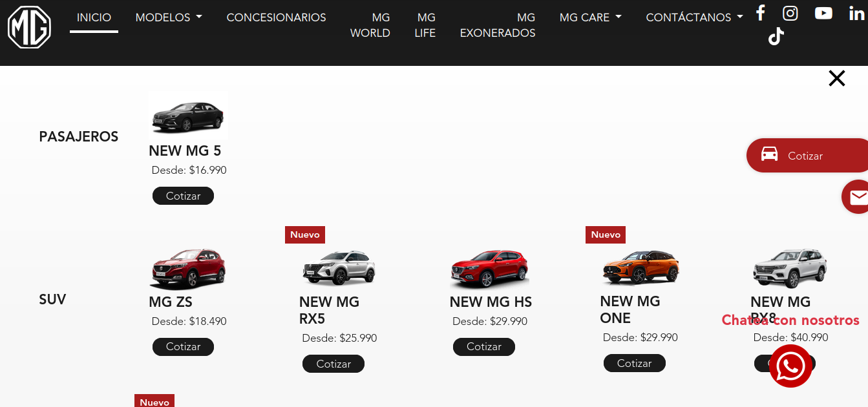
Task: Click the PASAJEROS category label
Action: 79,136
